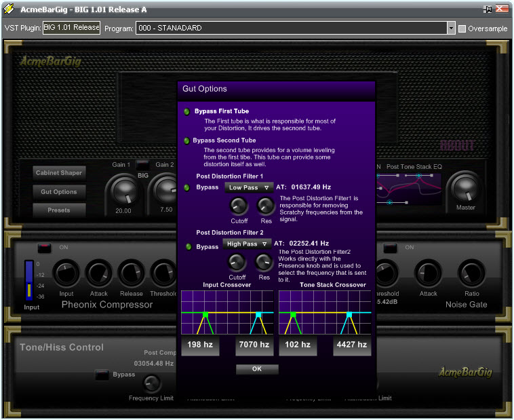
Task: Click the red ABOUT label
Action: point(457,145)
